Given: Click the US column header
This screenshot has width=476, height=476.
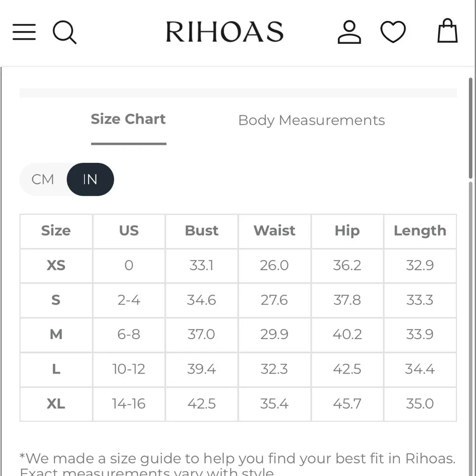Looking at the screenshot, I should (x=129, y=231).
